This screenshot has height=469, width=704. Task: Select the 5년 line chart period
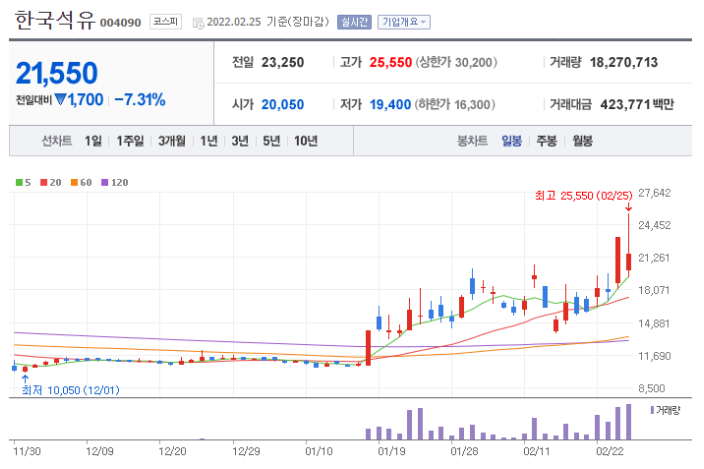pyautogui.click(x=271, y=141)
